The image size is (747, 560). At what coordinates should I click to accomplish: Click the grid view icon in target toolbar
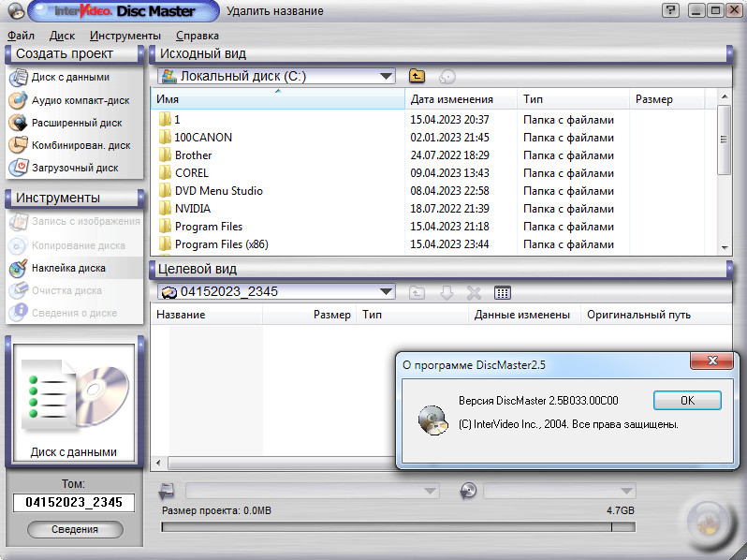click(503, 292)
